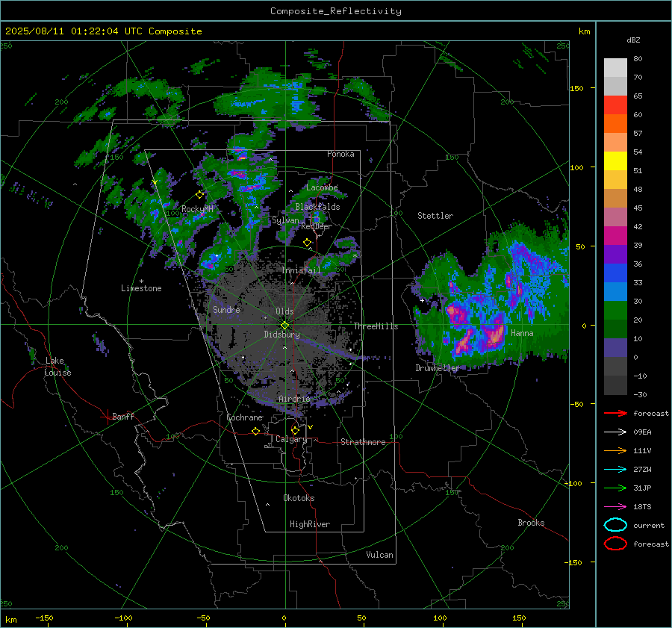Click the Ponoka town label
The image size is (672, 628).
[340, 154]
